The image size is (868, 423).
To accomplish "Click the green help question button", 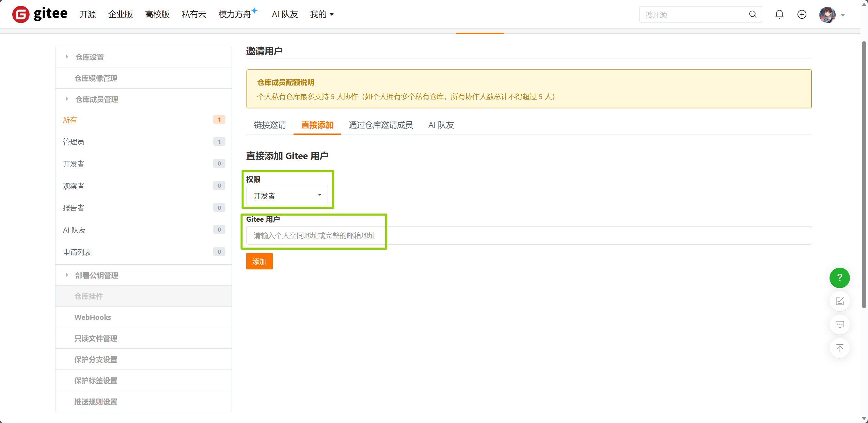I will pos(839,278).
